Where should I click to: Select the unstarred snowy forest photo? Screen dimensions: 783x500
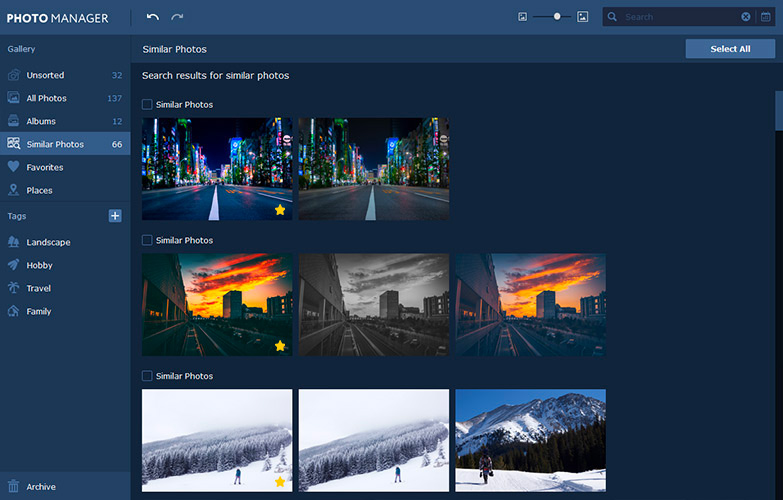click(x=374, y=441)
